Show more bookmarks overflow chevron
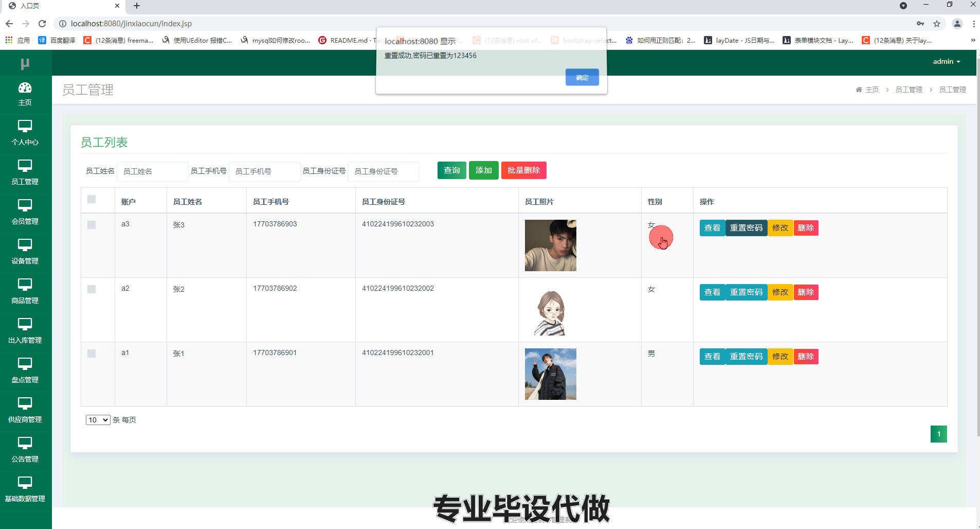 pyautogui.click(x=973, y=40)
